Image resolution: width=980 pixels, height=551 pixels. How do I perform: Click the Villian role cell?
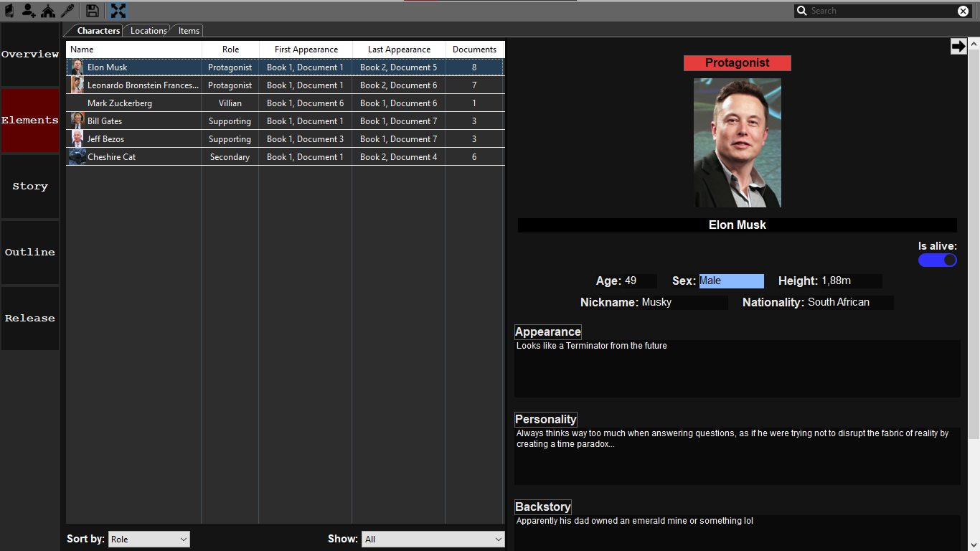[230, 103]
